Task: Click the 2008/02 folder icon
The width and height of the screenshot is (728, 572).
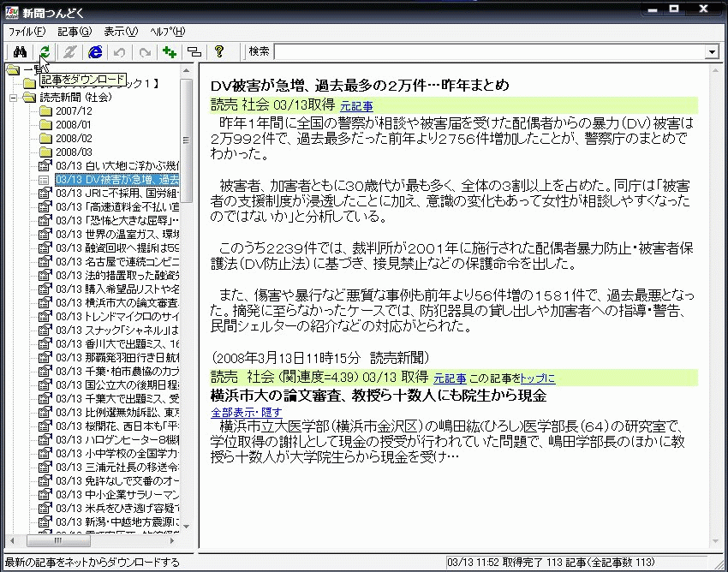Action: 45,139
